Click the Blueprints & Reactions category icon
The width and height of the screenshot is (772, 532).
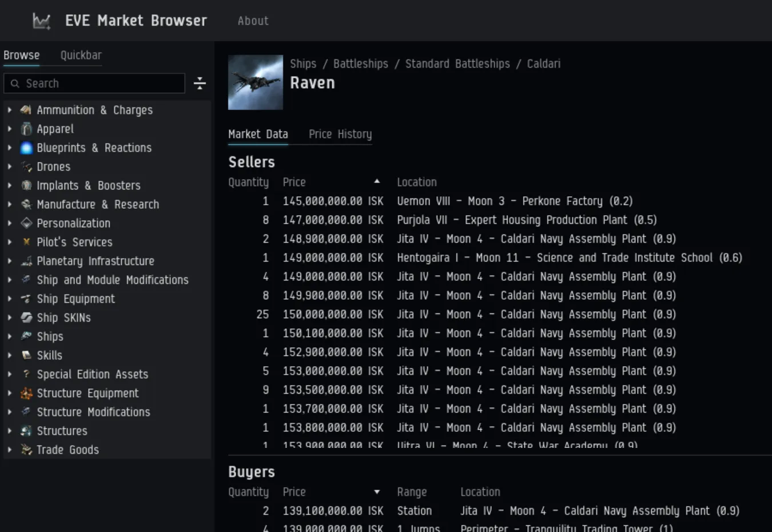26,148
